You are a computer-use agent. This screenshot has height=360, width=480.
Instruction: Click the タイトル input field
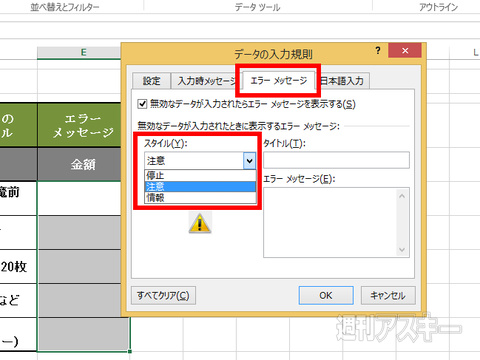click(x=336, y=160)
